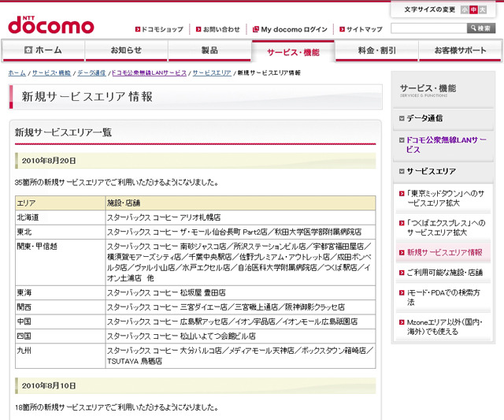504x420 pixels.
Task: Click the header search input field
Action: (x=428, y=28)
